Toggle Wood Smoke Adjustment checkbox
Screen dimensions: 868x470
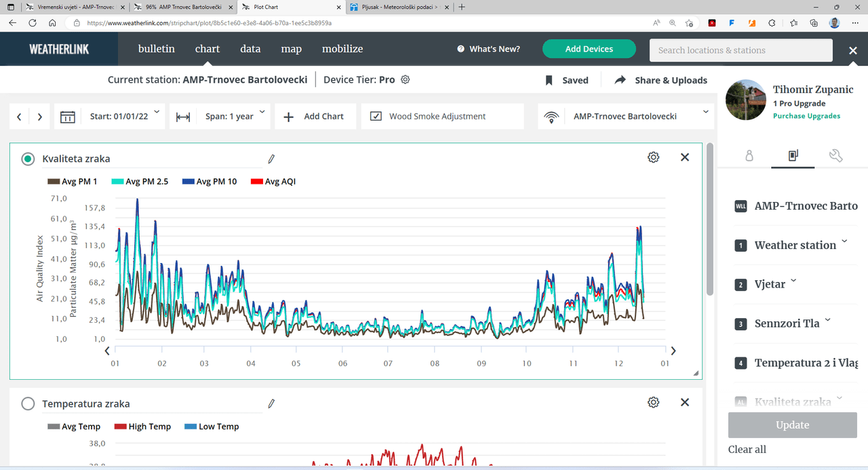tap(376, 117)
